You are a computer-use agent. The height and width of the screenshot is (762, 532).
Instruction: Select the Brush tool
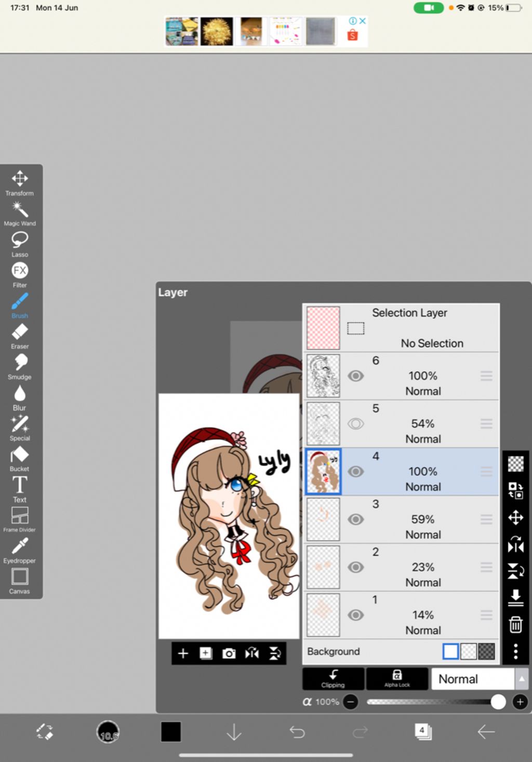[x=20, y=305]
